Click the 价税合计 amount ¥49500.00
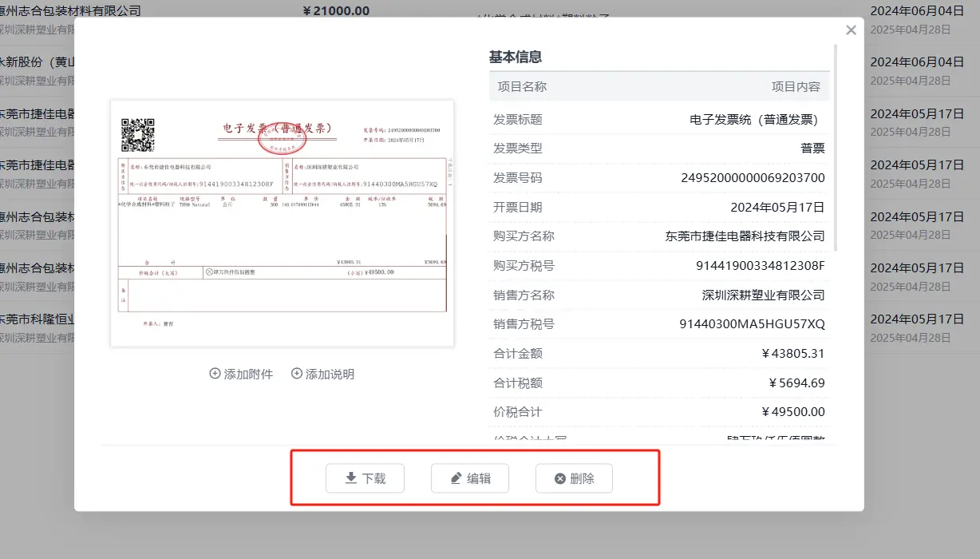Screen dimensions: 980x559 793,412
